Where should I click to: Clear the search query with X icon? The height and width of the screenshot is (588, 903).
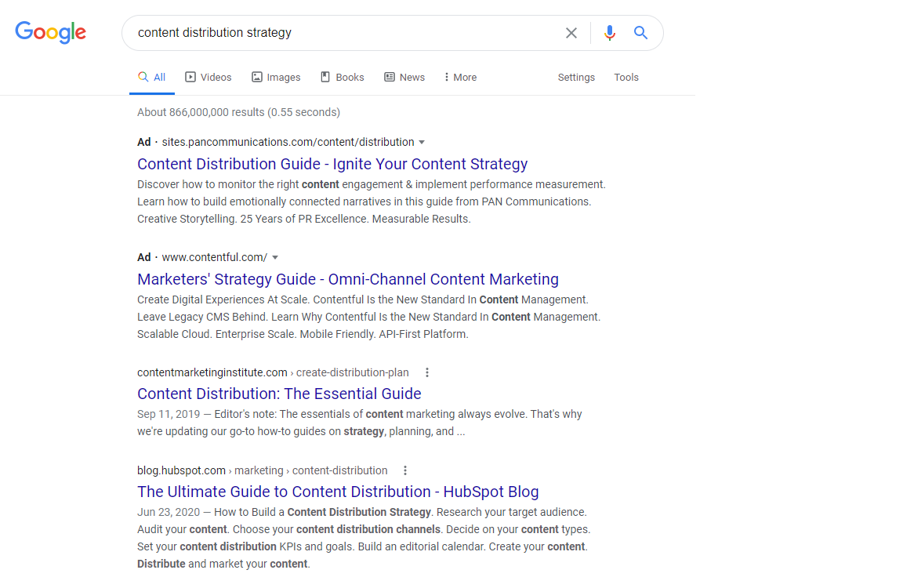coord(571,33)
